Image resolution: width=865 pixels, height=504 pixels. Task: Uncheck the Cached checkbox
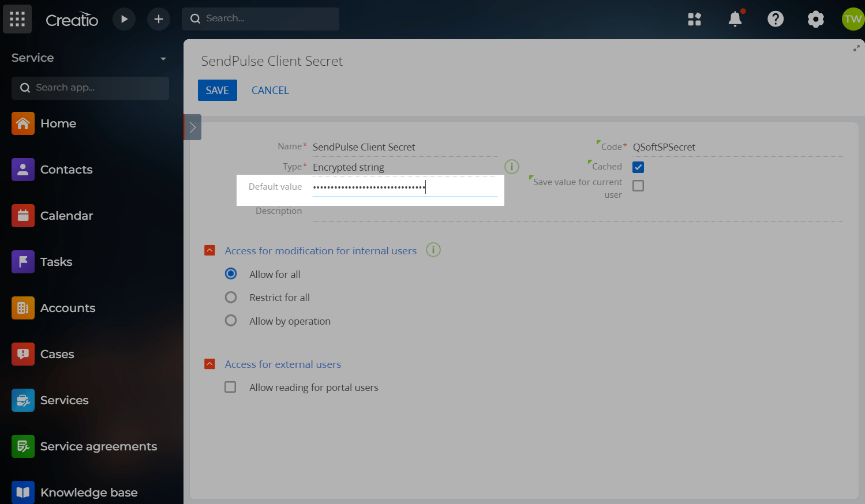638,167
